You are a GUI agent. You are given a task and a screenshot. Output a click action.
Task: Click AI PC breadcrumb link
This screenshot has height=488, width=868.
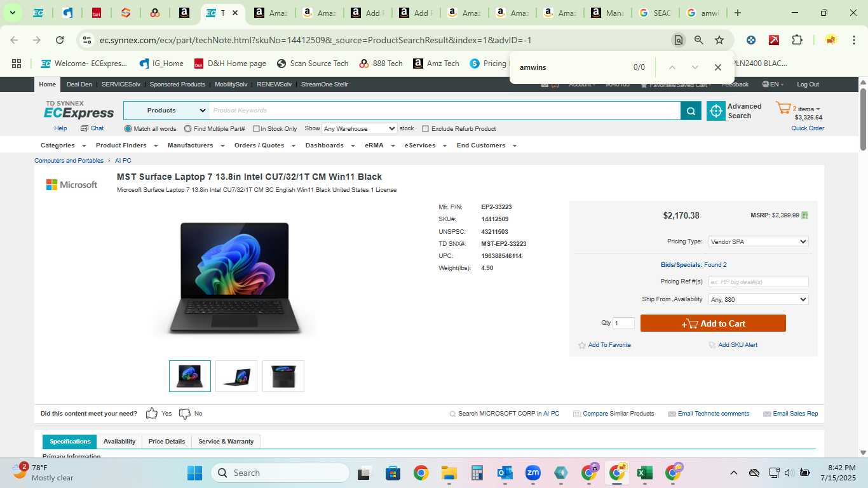point(123,161)
